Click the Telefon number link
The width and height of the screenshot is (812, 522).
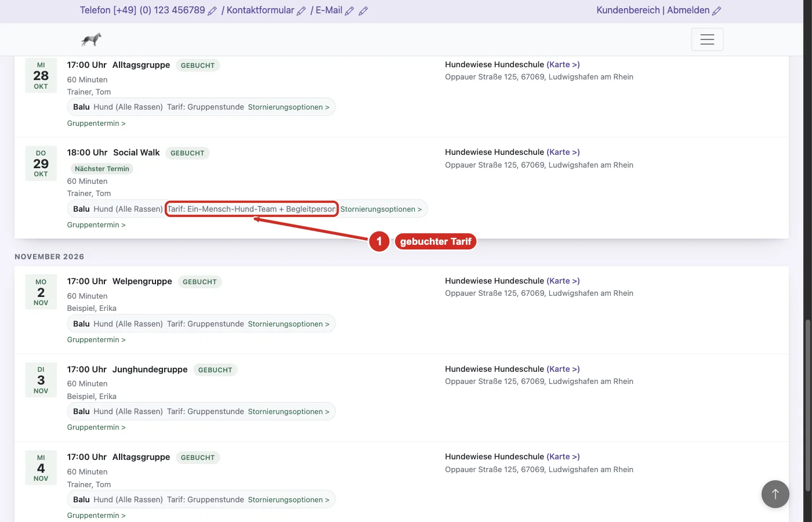[x=143, y=10]
